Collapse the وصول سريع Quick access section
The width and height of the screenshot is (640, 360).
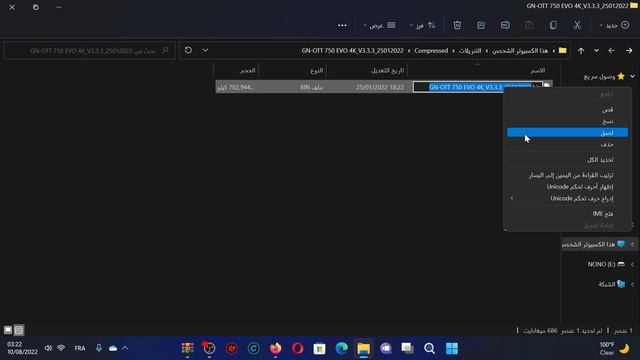pyautogui.click(x=632, y=76)
